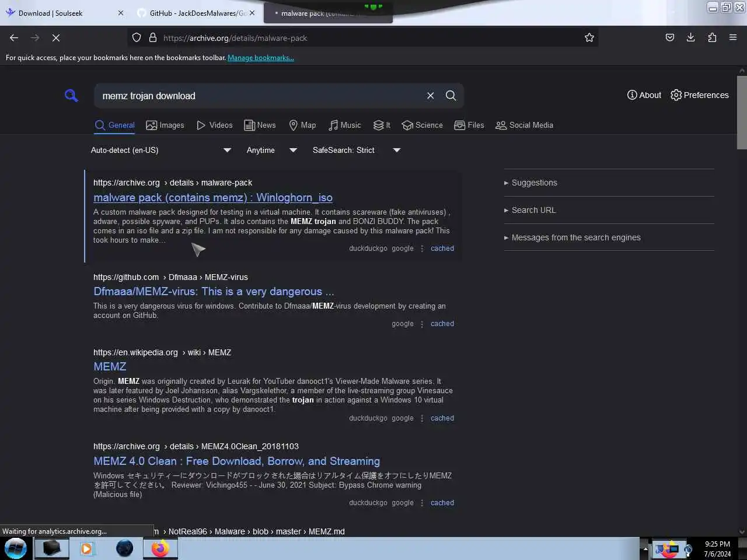
Task: Close the GitHub JackDoesMalwares tab
Action: (252, 13)
